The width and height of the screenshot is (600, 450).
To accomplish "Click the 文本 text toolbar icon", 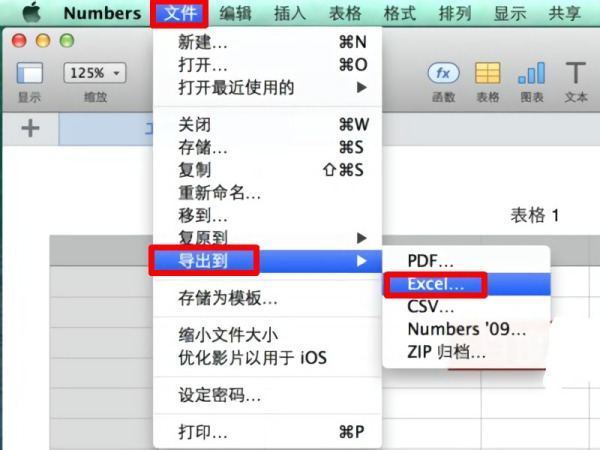I will 576,73.
